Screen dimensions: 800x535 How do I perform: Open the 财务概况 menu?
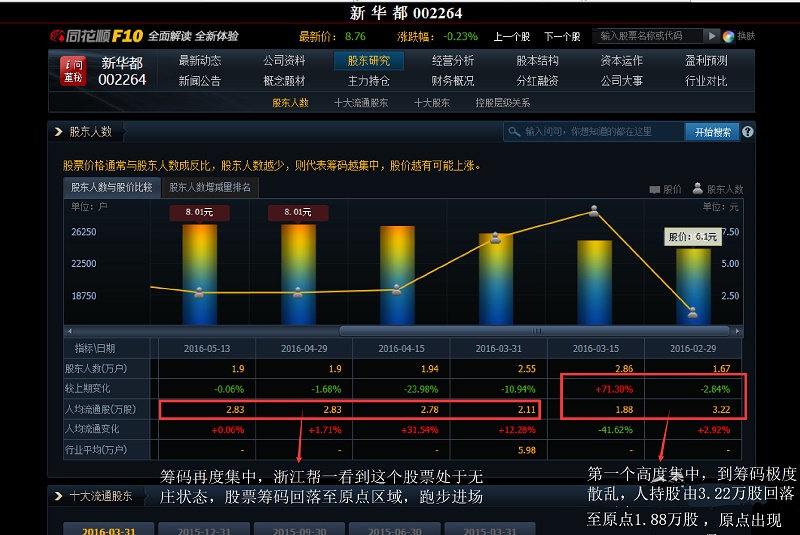tap(453, 81)
